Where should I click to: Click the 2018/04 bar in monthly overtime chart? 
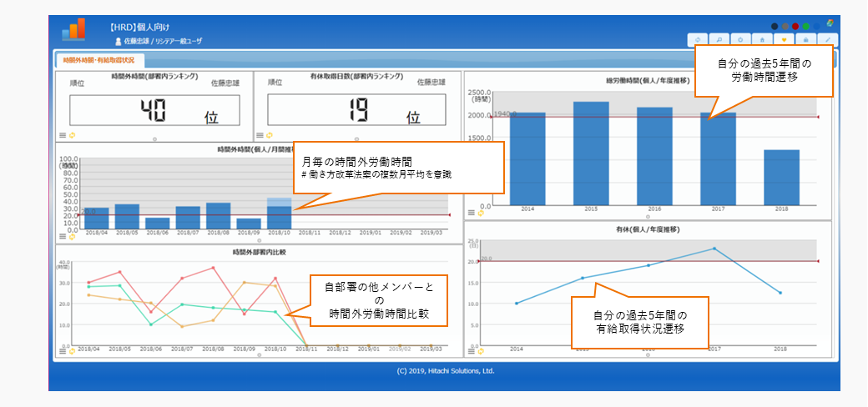pyautogui.click(x=97, y=219)
